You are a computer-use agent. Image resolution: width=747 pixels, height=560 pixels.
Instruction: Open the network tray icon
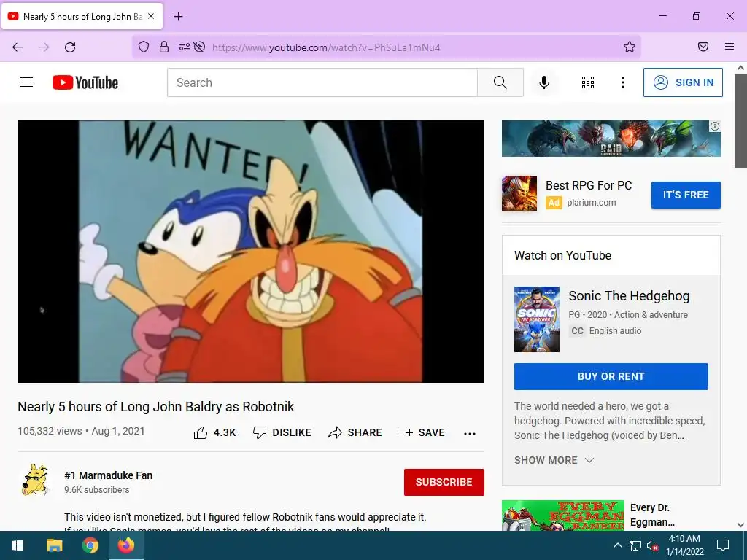[635, 545]
